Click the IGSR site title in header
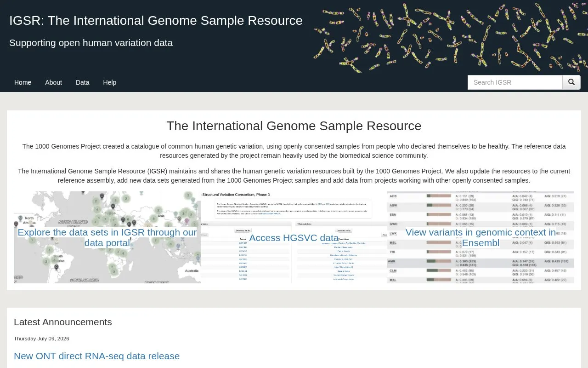This screenshot has height=368, width=588. pyautogui.click(x=156, y=21)
